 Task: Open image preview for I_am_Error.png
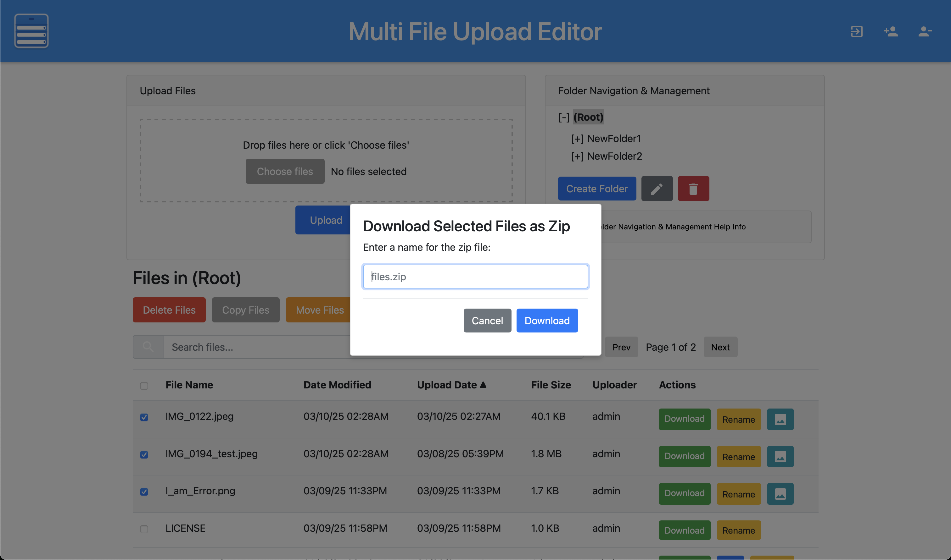(780, 494)
